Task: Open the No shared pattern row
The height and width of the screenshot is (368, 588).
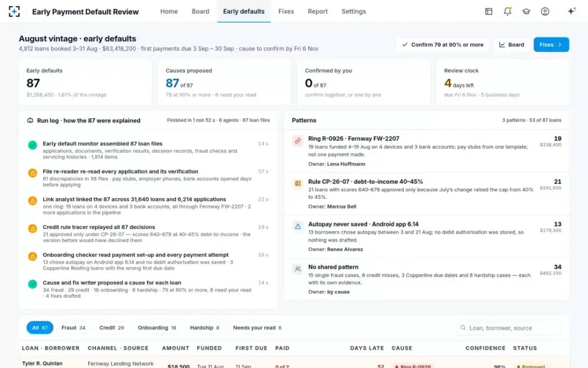Action: click(427, 279)
